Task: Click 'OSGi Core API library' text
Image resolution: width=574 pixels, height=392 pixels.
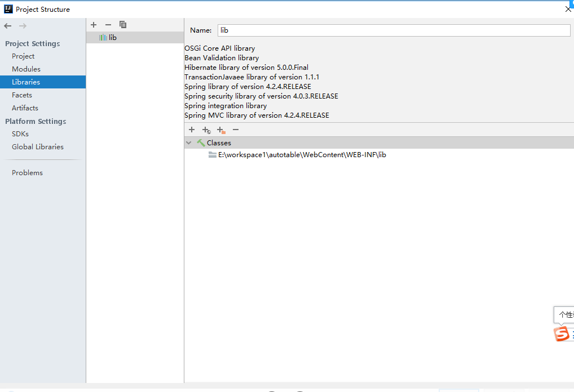Action: tap(220, 48)
